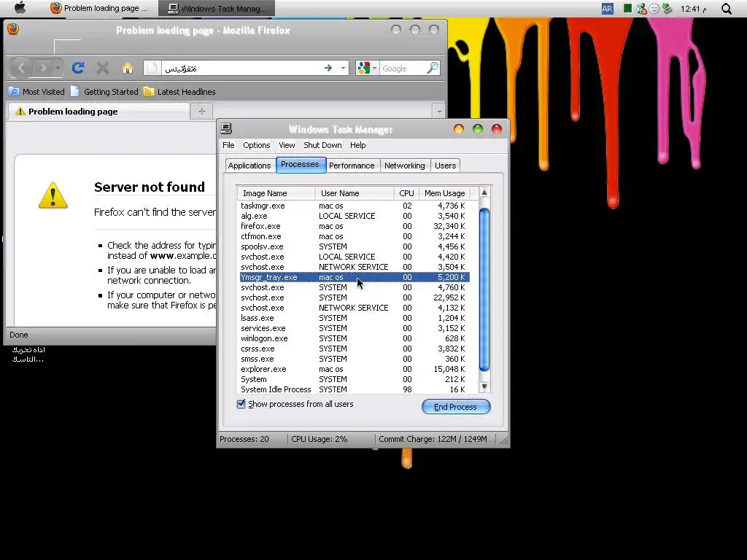This screenshot has width=747, height=560.
Task: Switch to the Networking tab
Action: (404, 166)
